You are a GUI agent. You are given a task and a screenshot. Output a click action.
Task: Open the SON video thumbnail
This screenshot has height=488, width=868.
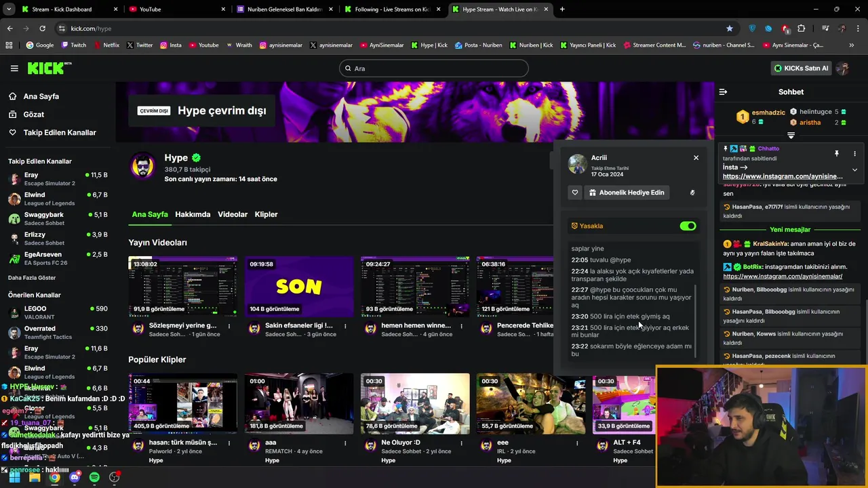point(299,287)
